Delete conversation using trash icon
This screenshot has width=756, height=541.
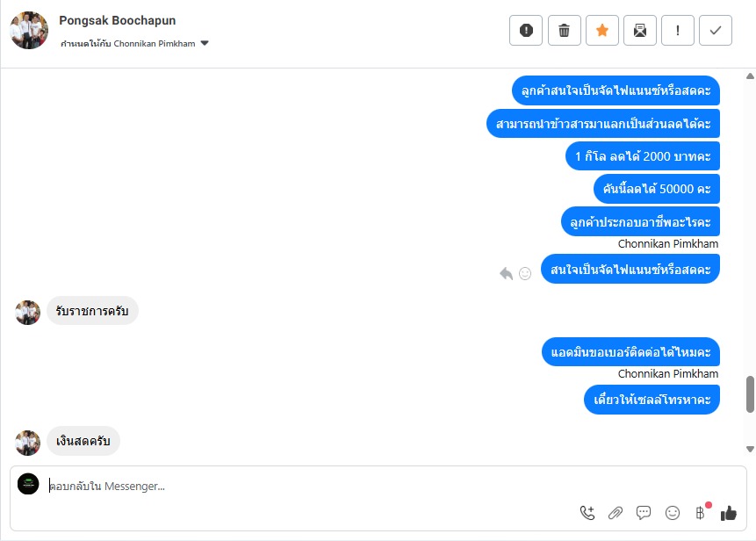(x=564, y=31)
